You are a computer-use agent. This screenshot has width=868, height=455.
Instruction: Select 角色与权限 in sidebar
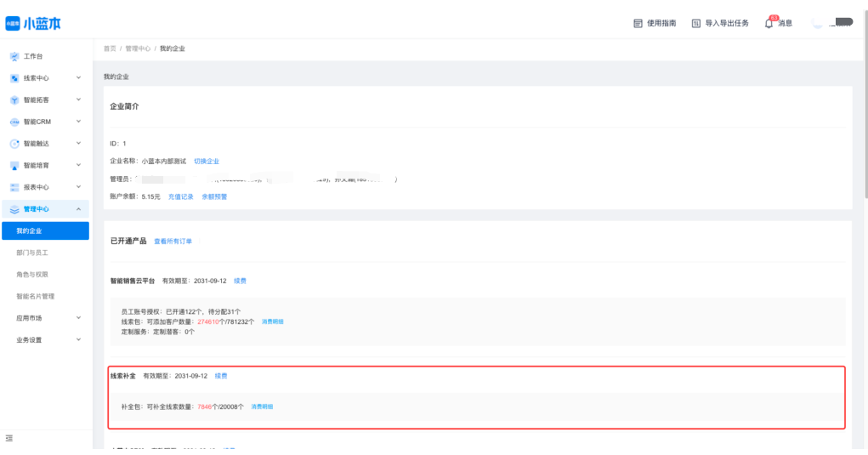32,275
